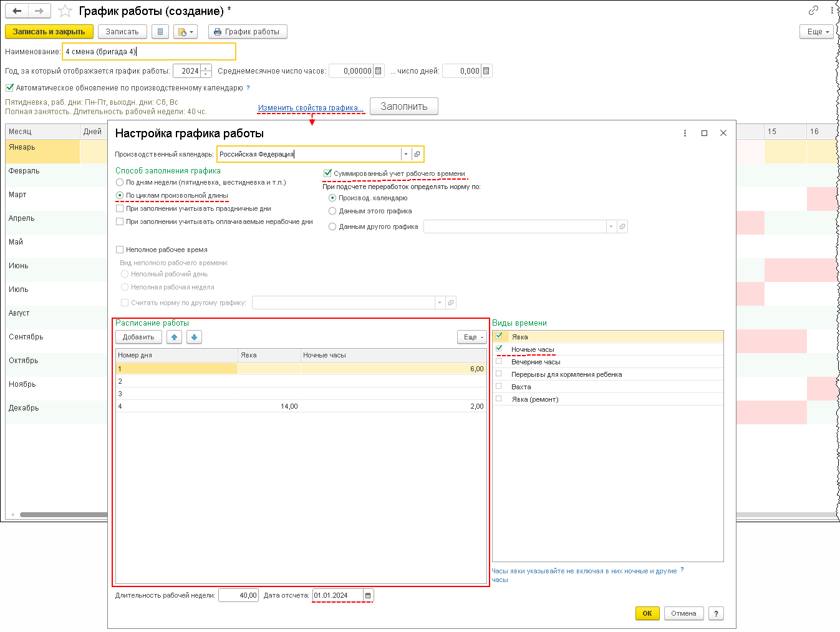Toggle Суммированный учет рабочего времени checkbox
Viewport: 840px width, 632px height.
pos(327,173)
